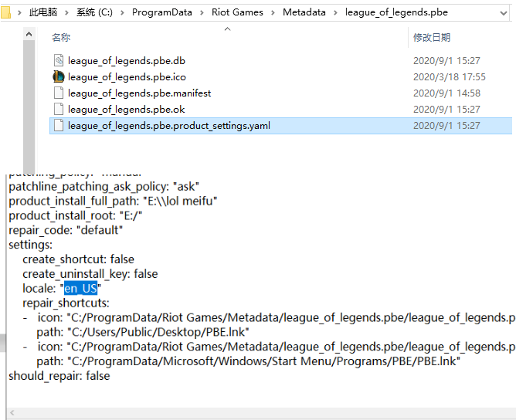The image size is (516, 420).
Task: Click the editor horizontal scrollbar left arrow
Action: pos(12,412)
